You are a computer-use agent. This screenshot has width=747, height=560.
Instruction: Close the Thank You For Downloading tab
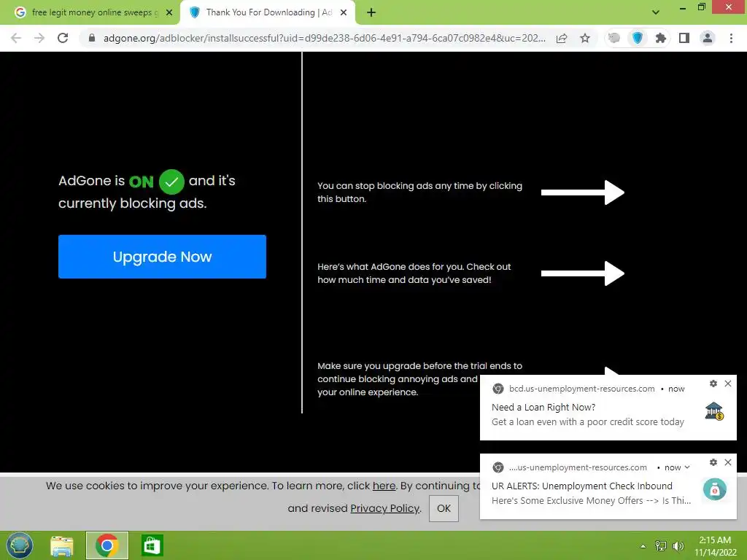[x=344, y=13]
